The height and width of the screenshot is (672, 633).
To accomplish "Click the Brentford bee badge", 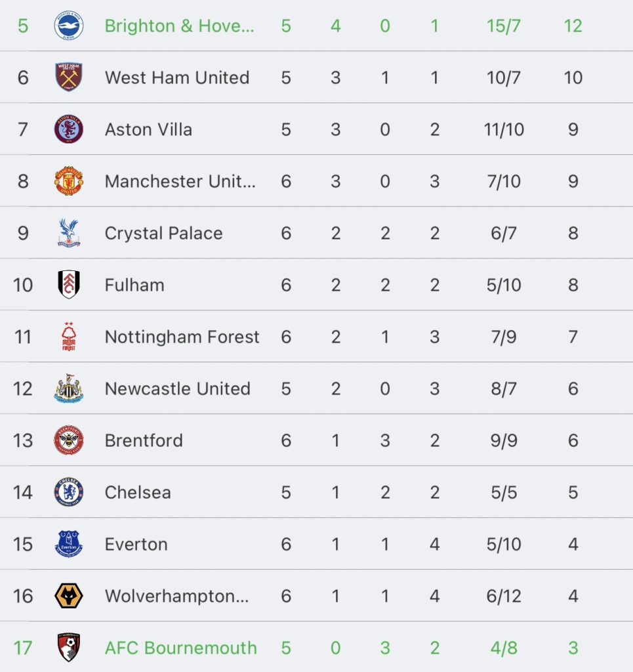I will click(x=69, y=440).
